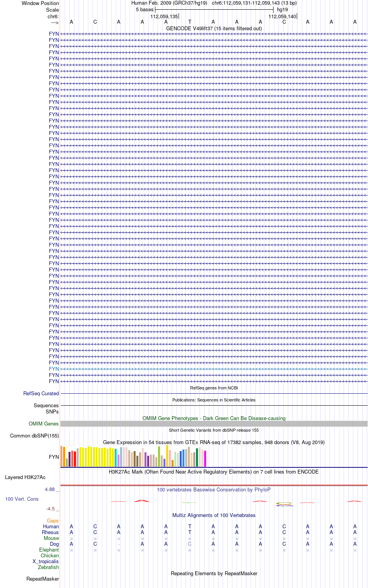Select the Mouse alignment row label

coord(52,538)
